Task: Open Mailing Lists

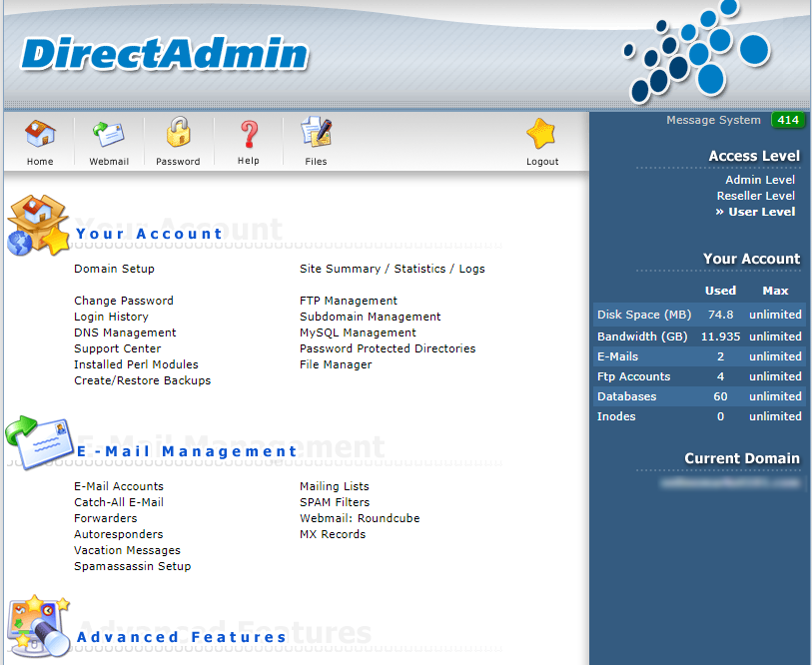Action: [x=334, y=487]
